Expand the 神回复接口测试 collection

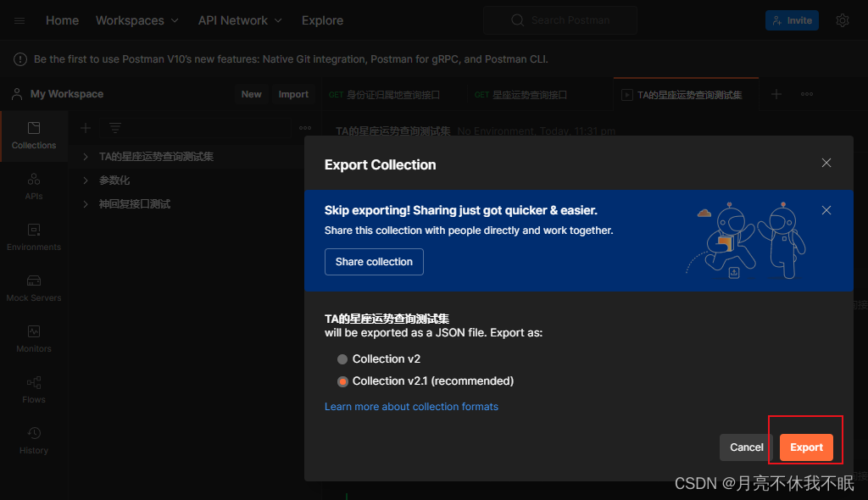pyautogui.click(x=86, y=204)
